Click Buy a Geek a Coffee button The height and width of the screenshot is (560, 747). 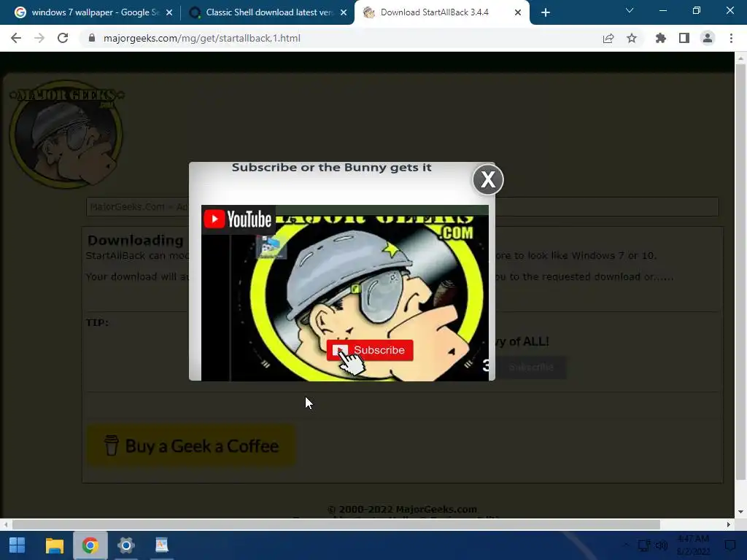tap(191, 446)
